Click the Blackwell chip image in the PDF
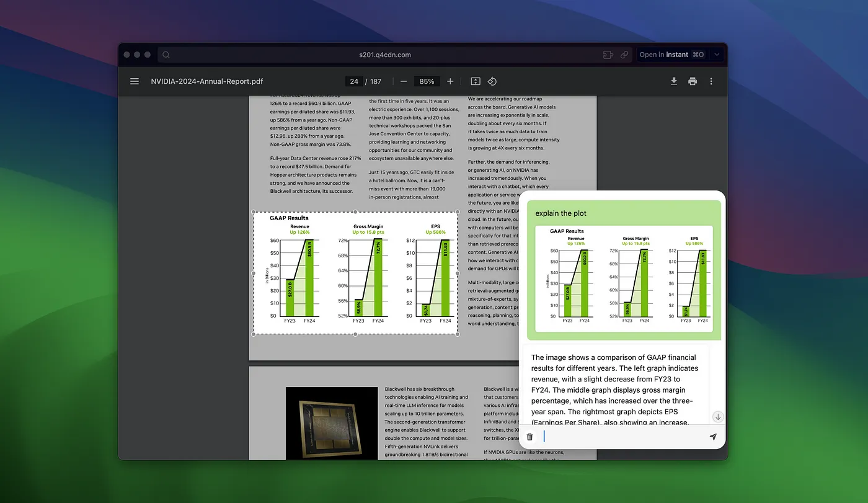The height and width of the screenshot is (503, 868). [x=332, y=423]
